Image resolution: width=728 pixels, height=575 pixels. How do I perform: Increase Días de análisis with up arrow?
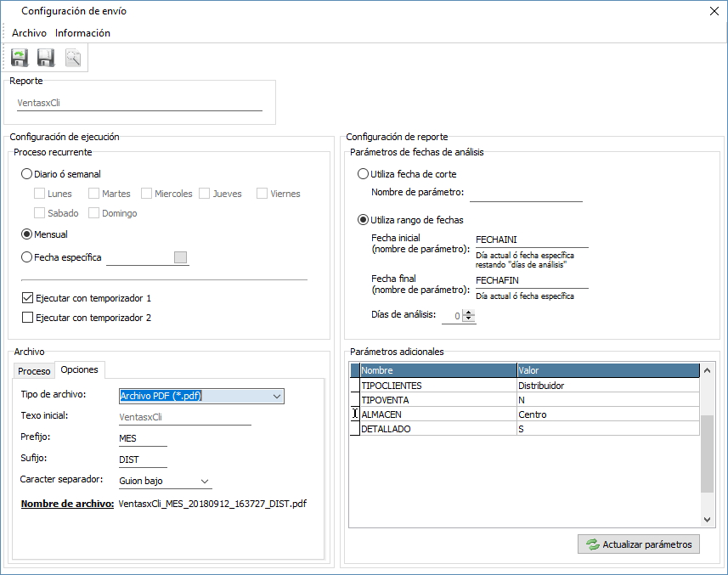coord(469,312)
